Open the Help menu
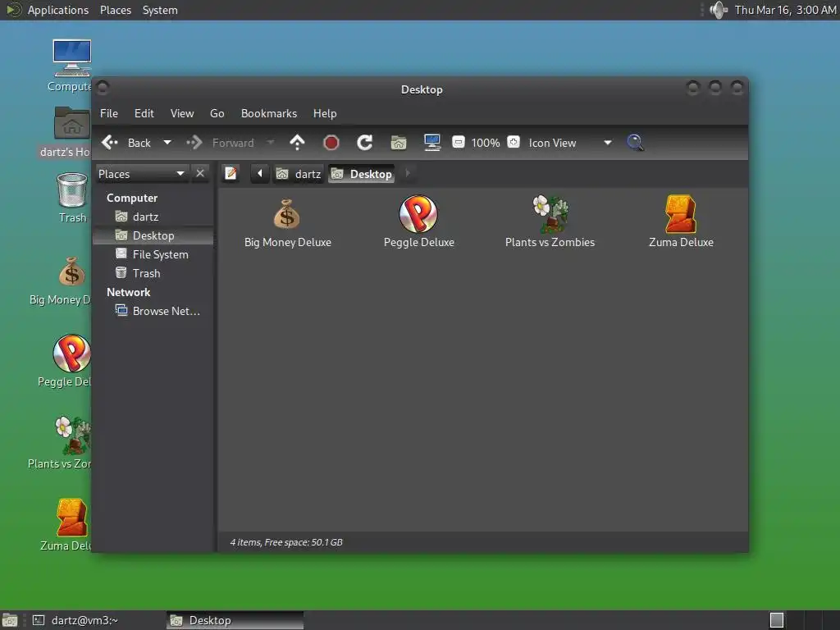 (x=325, y=113)
